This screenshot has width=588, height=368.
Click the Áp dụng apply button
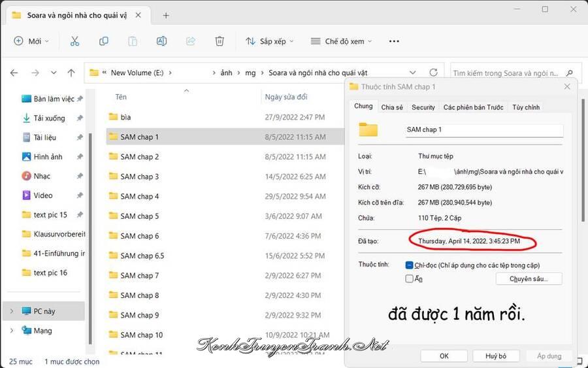pos(549,356)
